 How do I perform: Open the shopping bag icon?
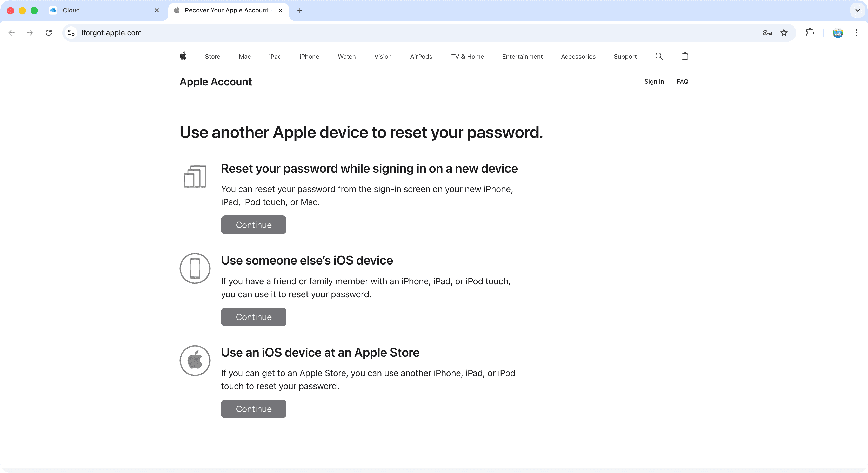pos(684,56)
